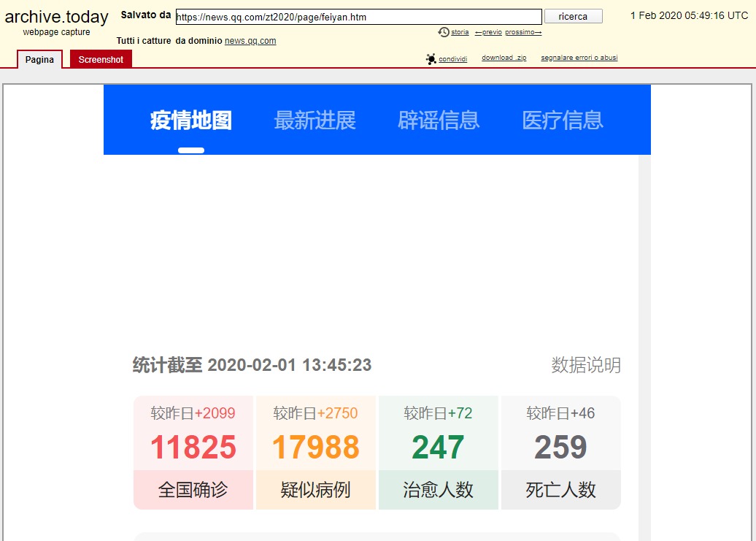Click the 死亡人数 label
This screenshot has width=756, height=541.
tap(560, 490)
